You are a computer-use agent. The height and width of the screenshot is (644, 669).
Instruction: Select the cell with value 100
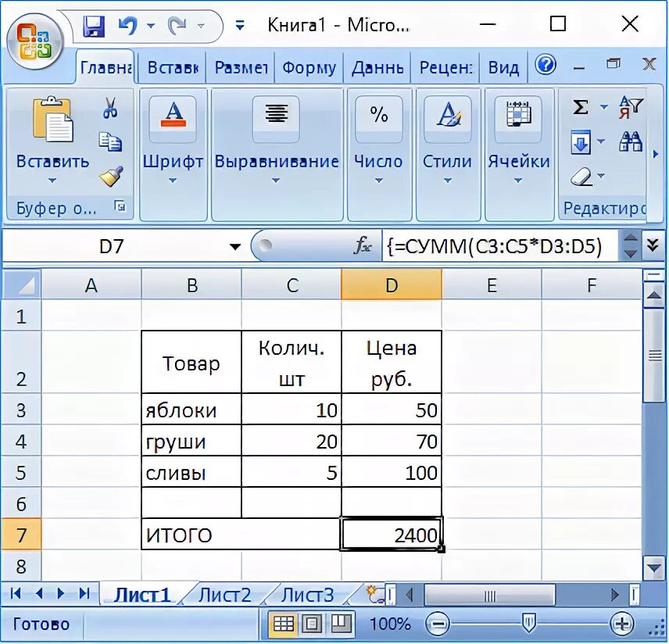click(392, 472)
